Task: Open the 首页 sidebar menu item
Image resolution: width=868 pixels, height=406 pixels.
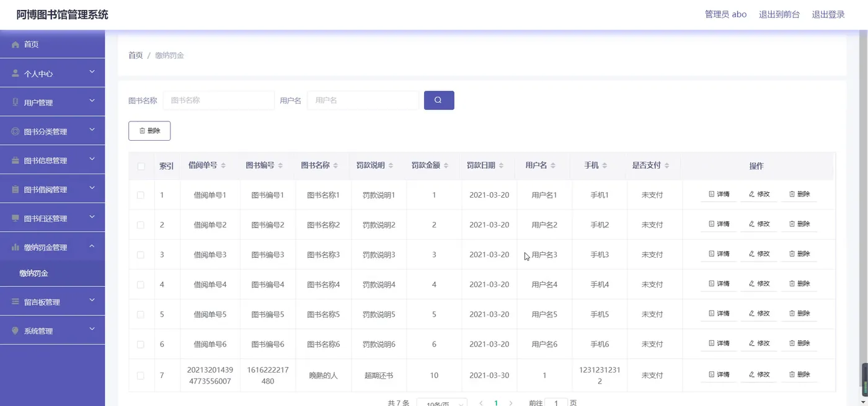Action: (x=52, y=45)
